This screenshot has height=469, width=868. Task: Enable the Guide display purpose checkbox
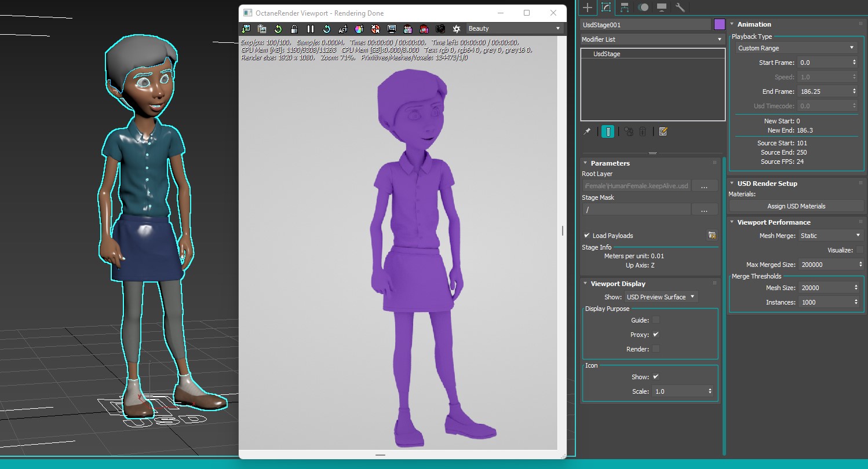point(656,320)
